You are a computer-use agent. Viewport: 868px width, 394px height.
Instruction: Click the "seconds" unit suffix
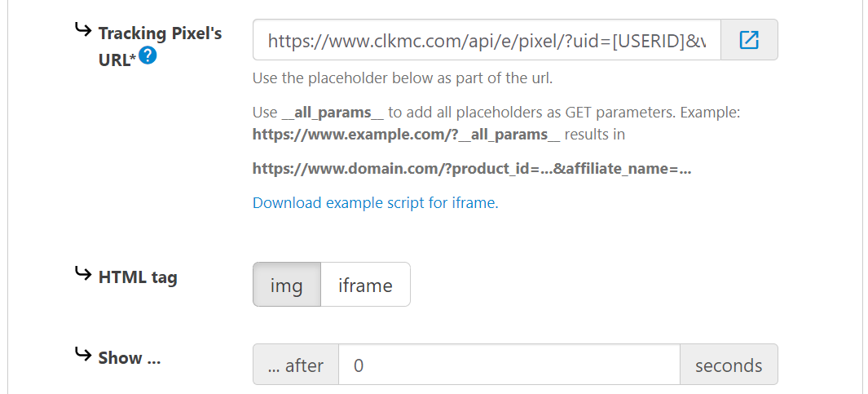[729, 365]
